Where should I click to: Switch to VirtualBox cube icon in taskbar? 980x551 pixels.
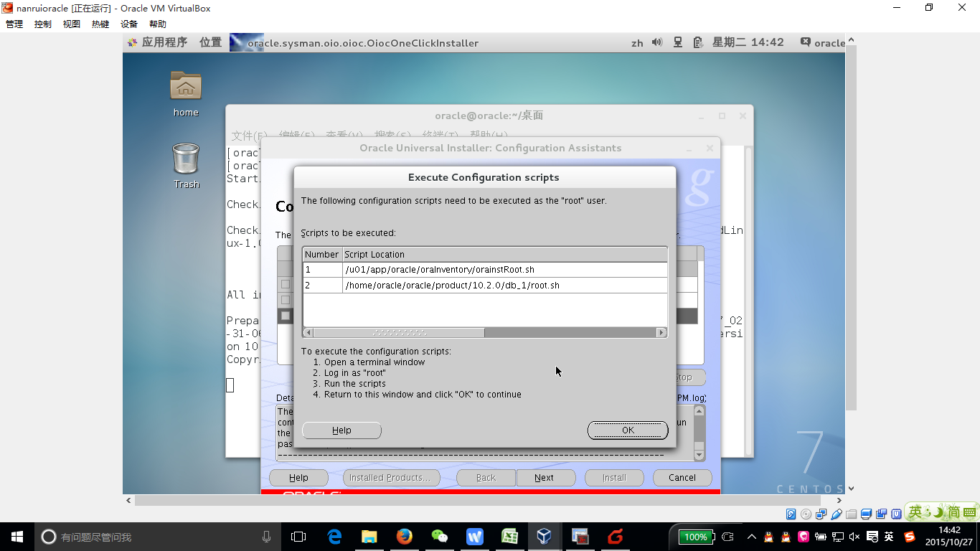(545, 537)
